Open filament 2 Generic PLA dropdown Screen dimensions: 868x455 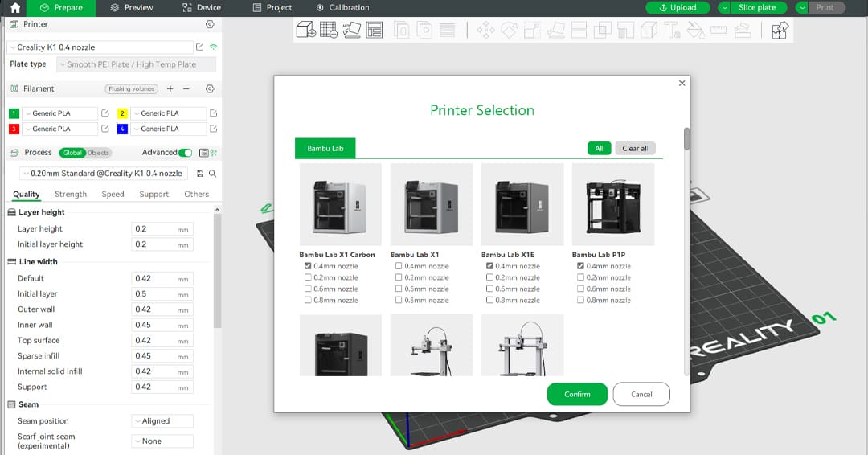[168, 113]
